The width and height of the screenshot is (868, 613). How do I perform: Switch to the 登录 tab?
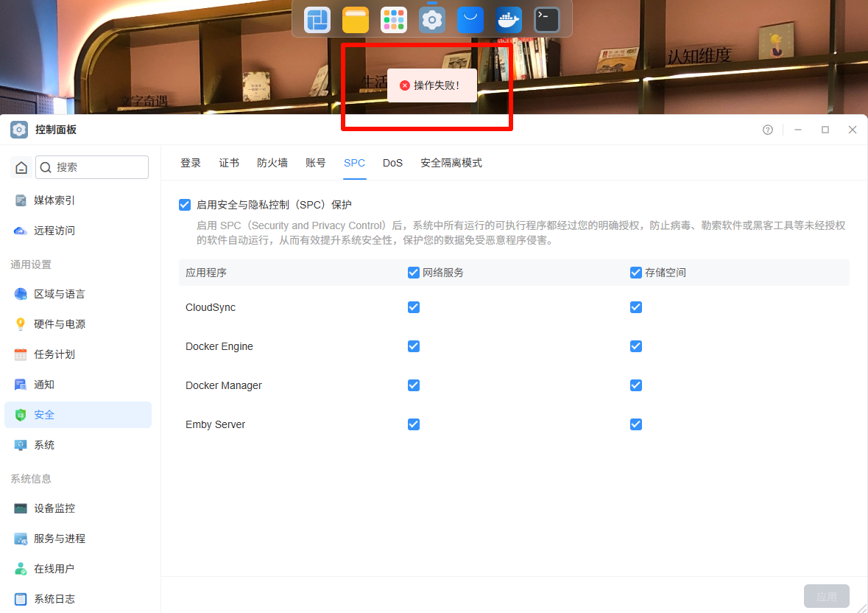coord(191,163)
